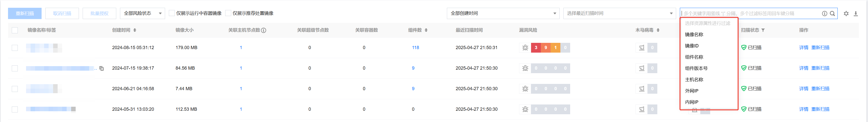The width and height of the screenshot is (868, 122).
Task: Click the download export icon
Action: tap(855, 14)
